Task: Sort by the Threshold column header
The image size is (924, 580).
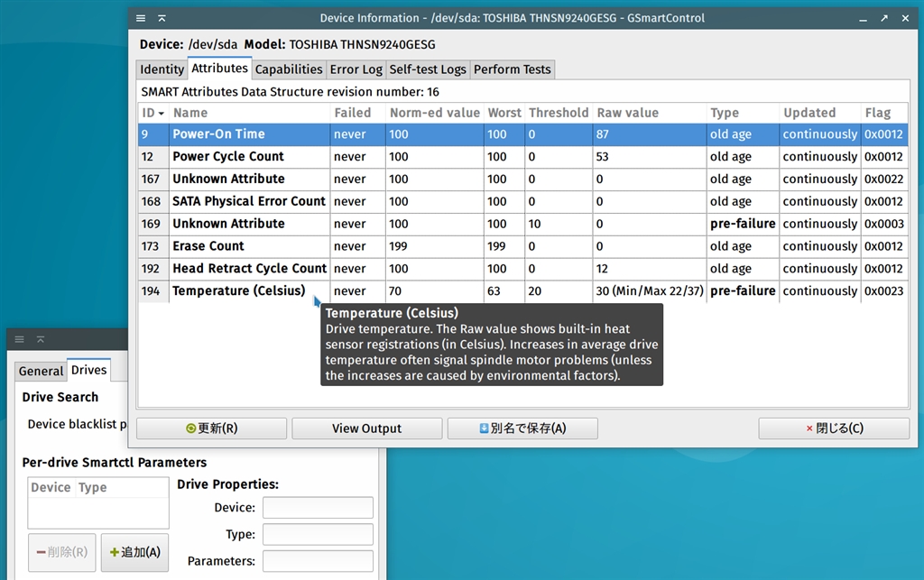Action: pos(559,113)
